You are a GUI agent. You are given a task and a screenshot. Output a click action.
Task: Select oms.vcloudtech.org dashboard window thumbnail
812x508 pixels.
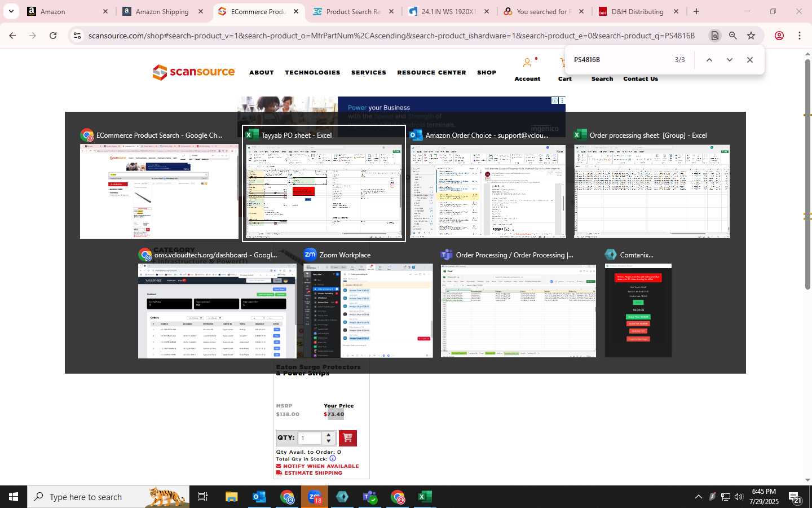[217, 311]
